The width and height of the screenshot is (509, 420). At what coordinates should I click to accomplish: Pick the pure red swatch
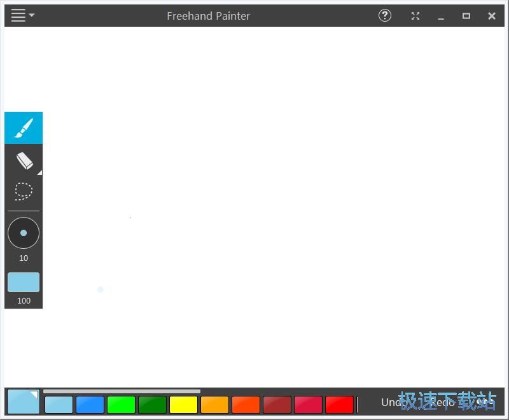coord(339,405)
